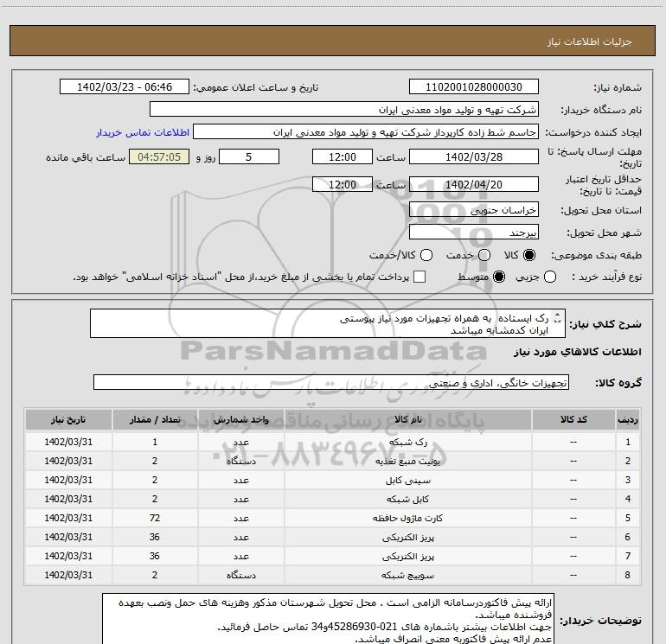This screenshot has width=666, height=644.
Task: Click the scroll arrows of the description box
Action: [x=558, y=317]
